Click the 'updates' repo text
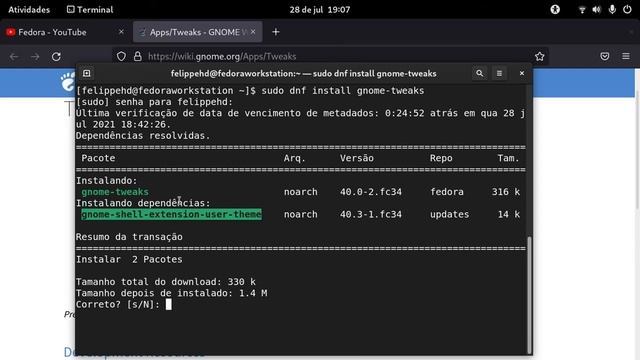The width and height of the screenshot is (640, 360). pyautogui.click(x=449, y=214)
